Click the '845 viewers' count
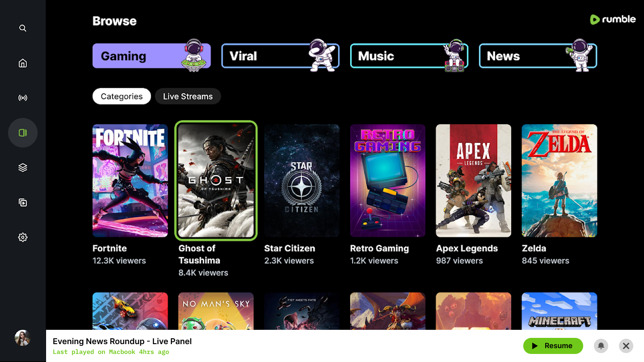 tap(546, 261)
